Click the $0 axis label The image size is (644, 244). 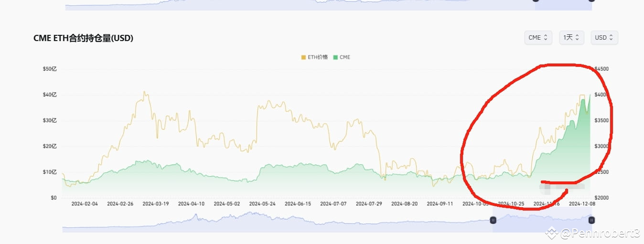(54, 198)
